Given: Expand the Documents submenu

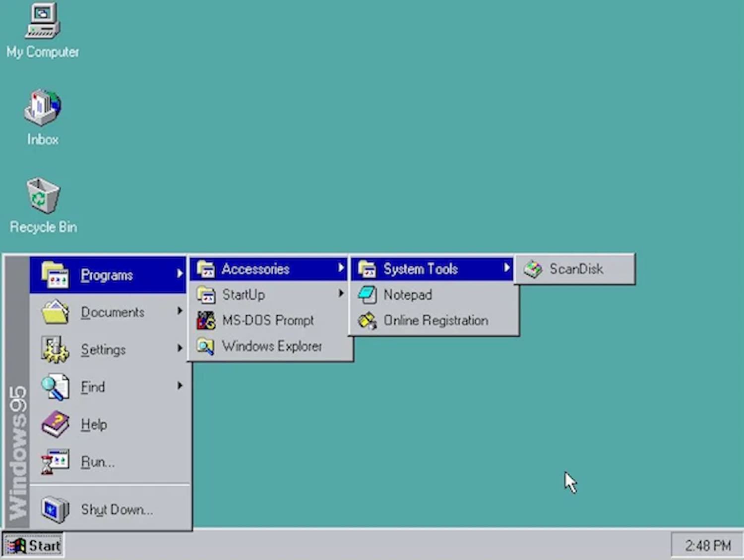Looking at the screenshot, I should pos(113,312).
